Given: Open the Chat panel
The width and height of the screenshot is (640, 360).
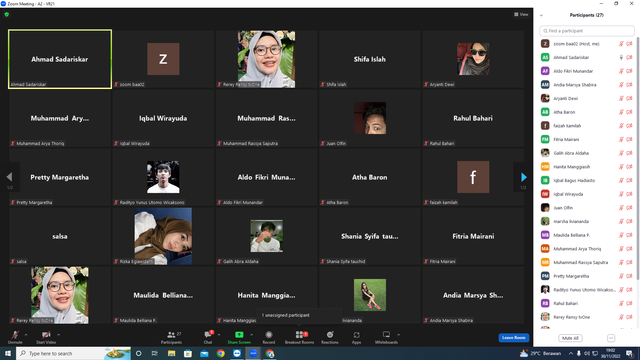Looking at the screenshot, I should click(208, 337).
